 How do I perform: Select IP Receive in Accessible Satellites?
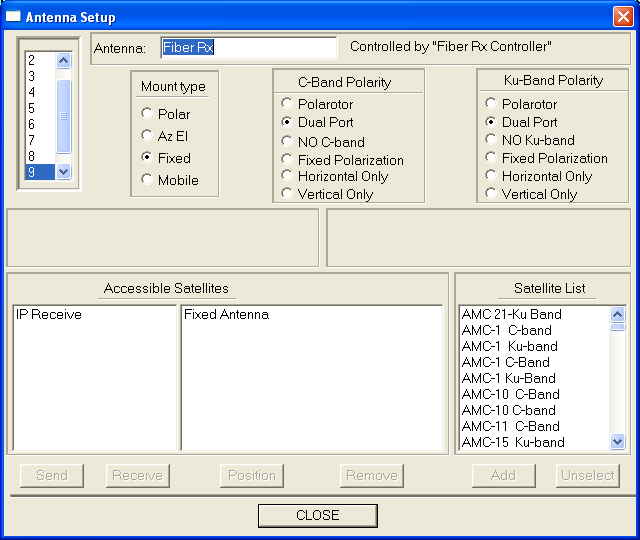pyautogui.click(x=49, y=314)
